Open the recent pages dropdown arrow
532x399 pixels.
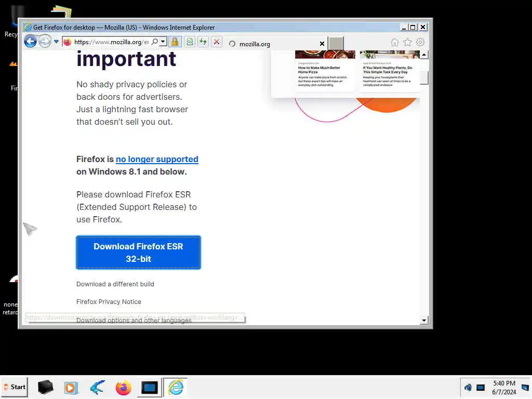click(x=56, y=42)
